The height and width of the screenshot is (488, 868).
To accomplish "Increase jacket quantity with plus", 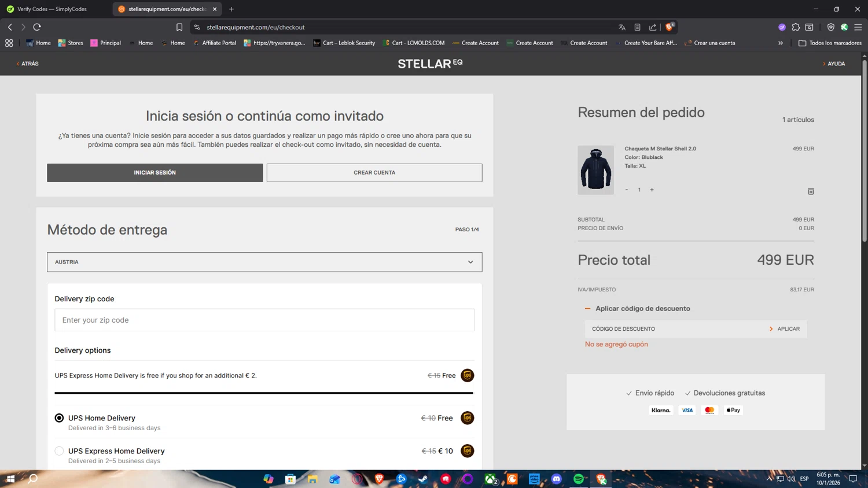I will (x=652, y=190).
